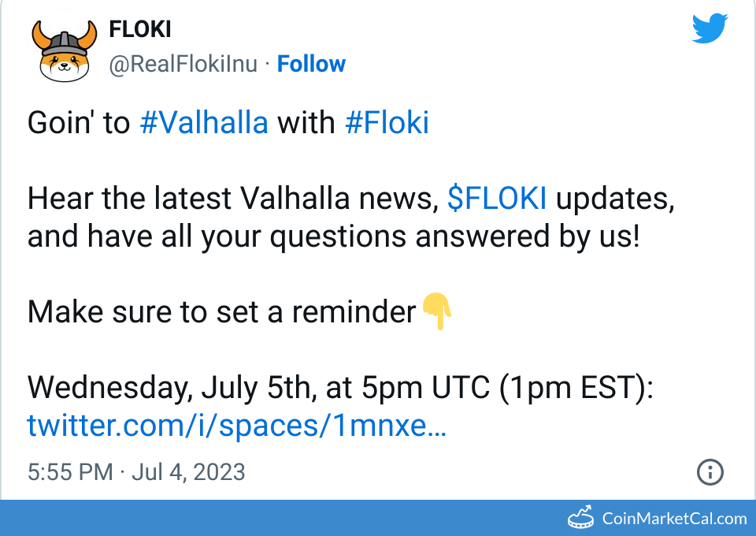Click the CoinMarketCal logo icon
The image size is (756, 536).
point(581,518)
